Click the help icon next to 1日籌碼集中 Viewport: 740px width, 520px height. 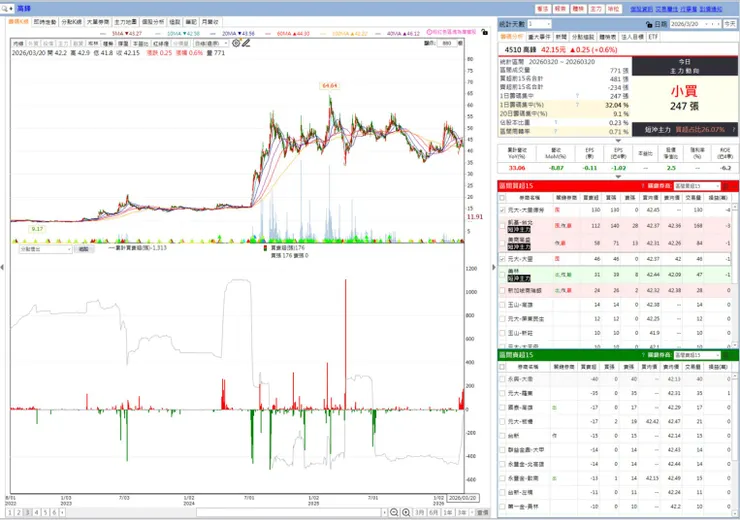(x=577, y=96)
